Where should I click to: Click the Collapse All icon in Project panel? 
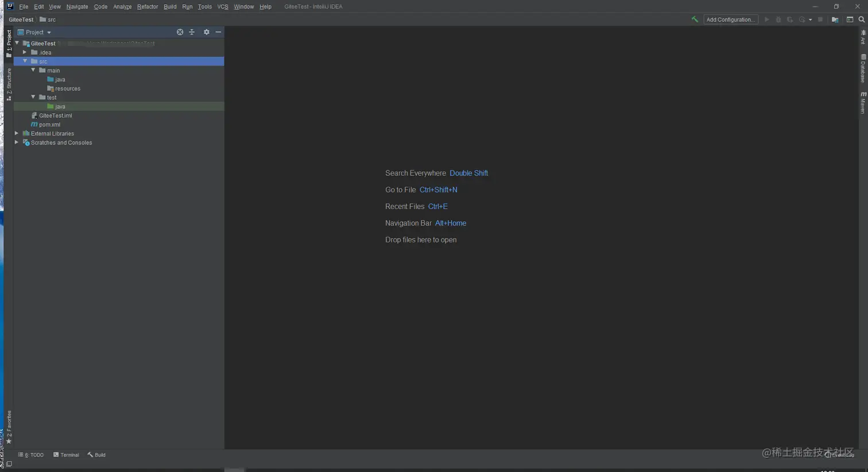192,32
